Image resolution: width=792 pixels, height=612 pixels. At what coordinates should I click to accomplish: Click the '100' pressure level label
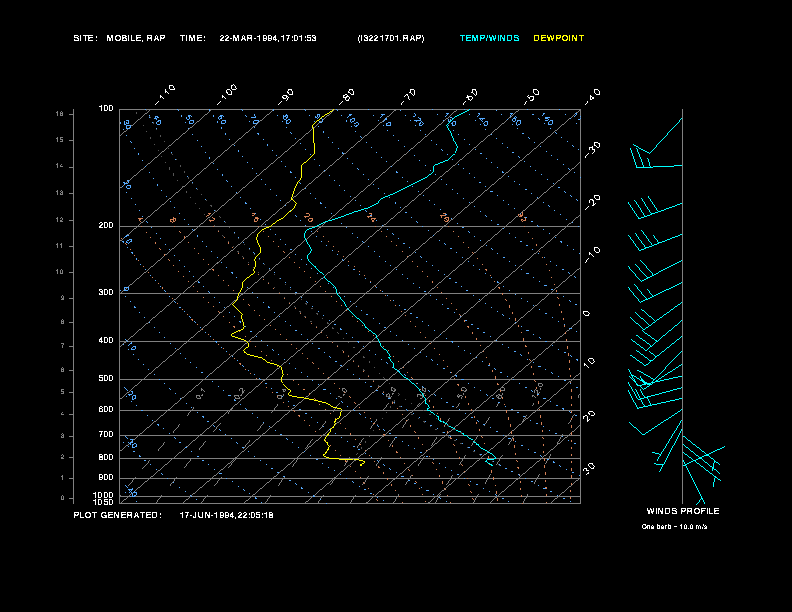[106, 109]
